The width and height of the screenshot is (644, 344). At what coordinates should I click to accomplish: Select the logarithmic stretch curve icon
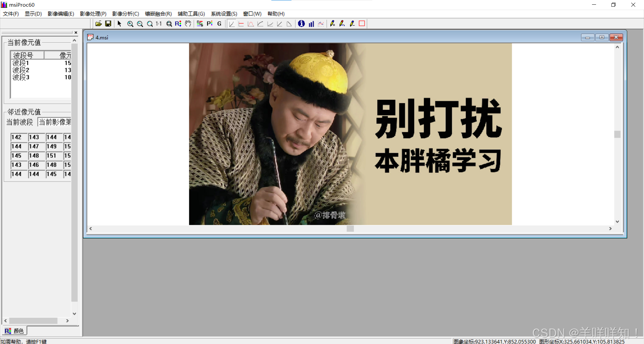click(x=260, y=24)
